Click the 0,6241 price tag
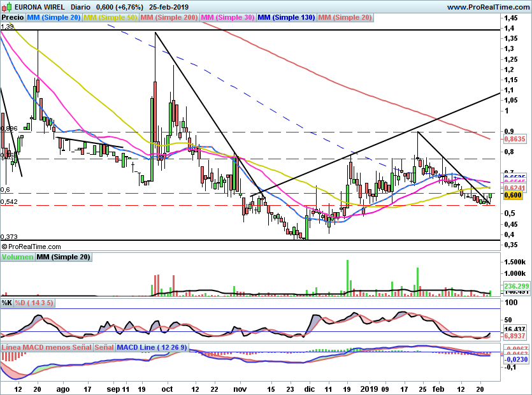 [514, 188]
